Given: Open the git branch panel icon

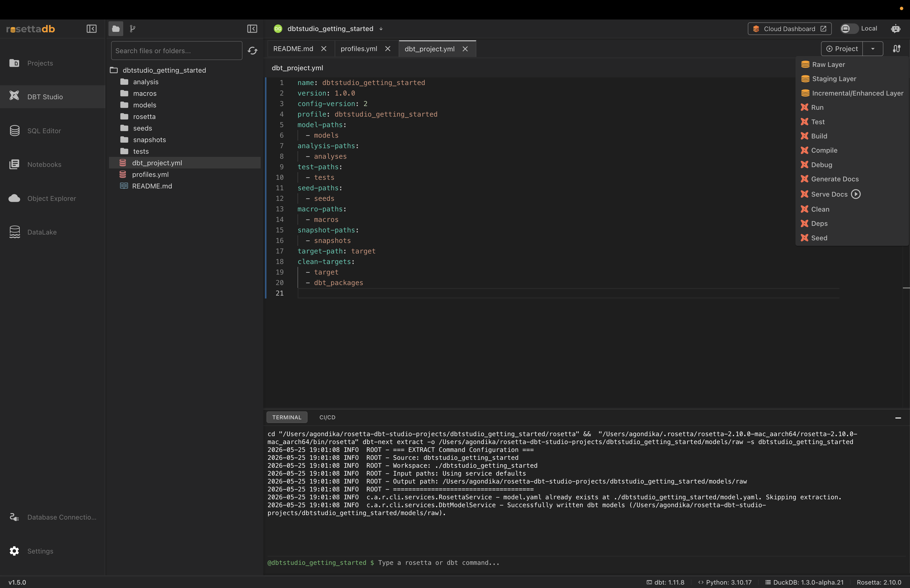Looking at the screenshot, I should pos(132,29).
